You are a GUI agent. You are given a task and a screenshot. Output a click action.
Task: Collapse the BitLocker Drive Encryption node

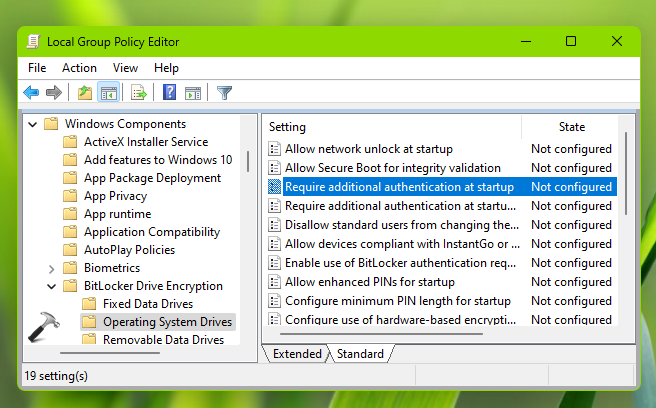[51, 286]
